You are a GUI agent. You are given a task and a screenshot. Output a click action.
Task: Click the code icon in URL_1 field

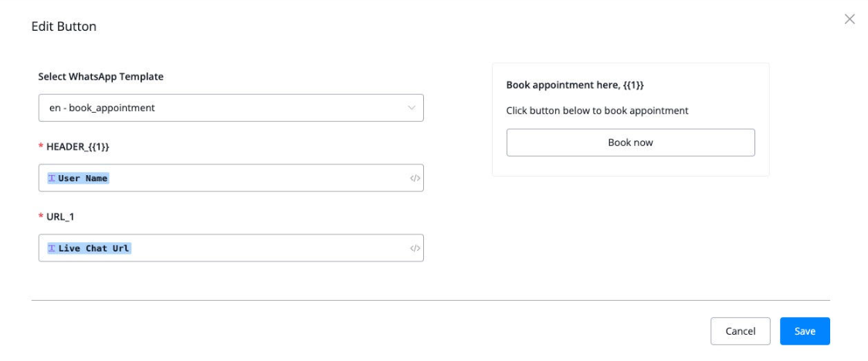click(x=415, y=248)
